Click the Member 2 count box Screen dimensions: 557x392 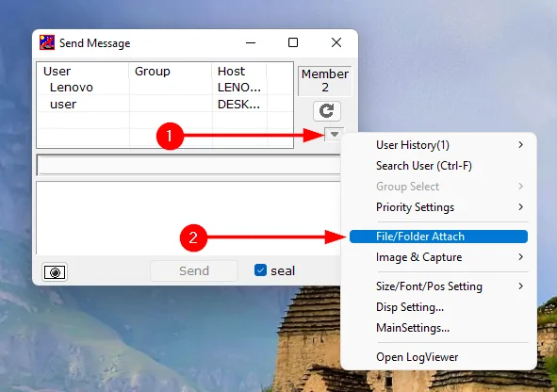tap(324, 81)
